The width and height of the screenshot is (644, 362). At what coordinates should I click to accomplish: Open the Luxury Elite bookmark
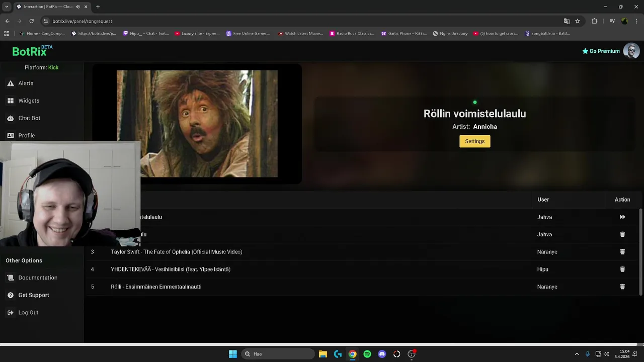[197, 34]
